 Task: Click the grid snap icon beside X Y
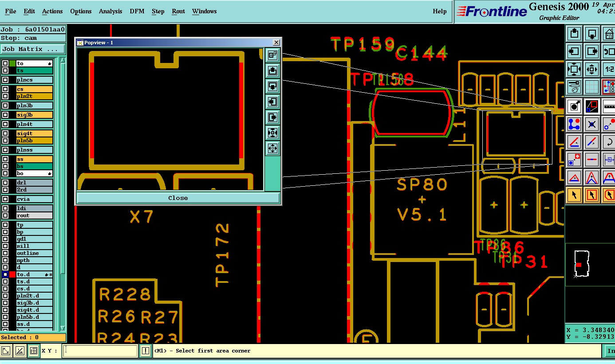click(33, 351)
